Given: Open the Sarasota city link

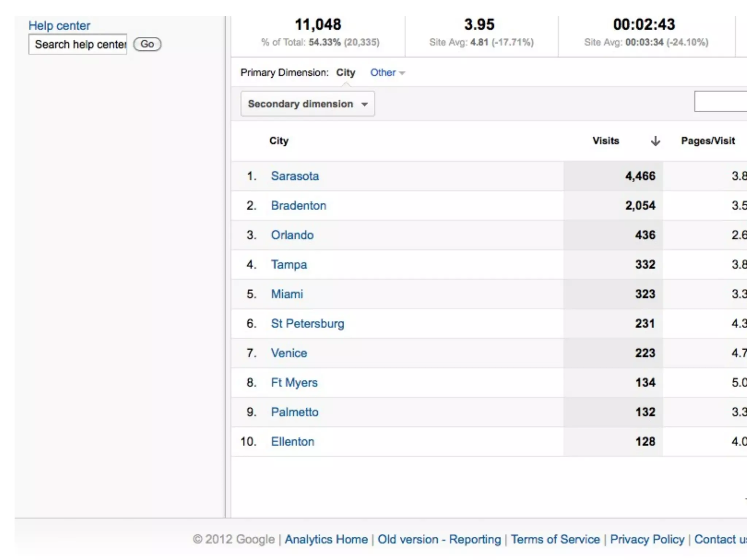Looking at the screenshot, I should coord(295,176).
